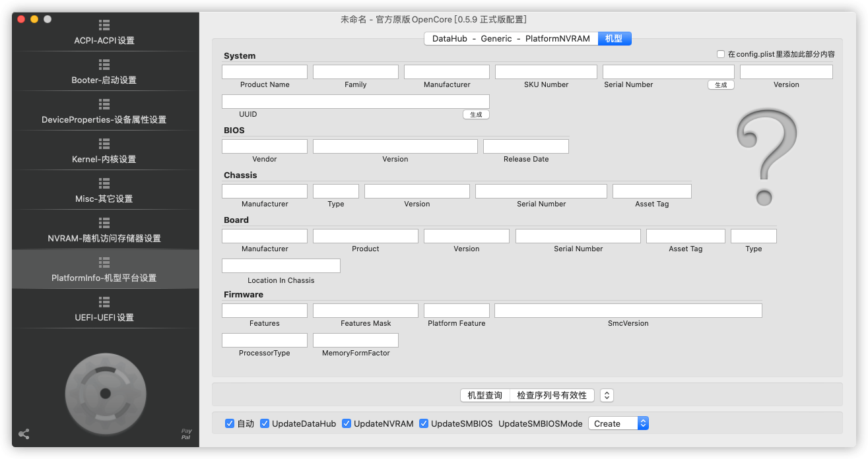Open UpdateSMBIOSMode Create dropdown

pos(618,423)
